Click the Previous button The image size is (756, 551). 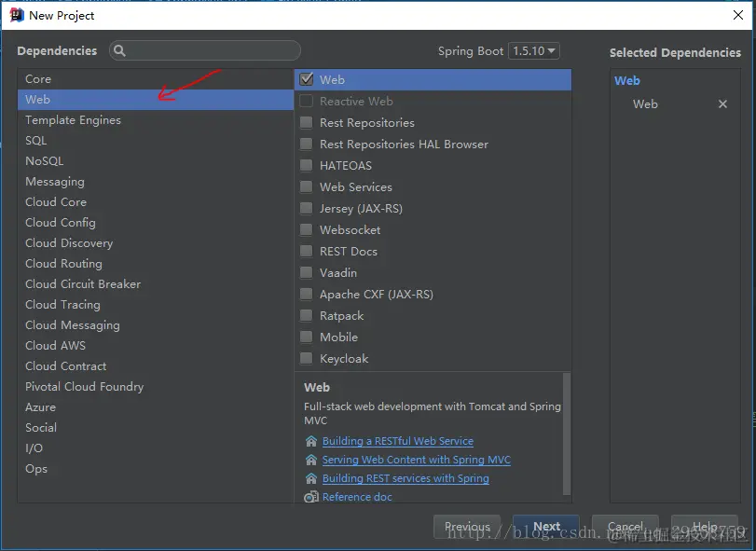467,527
